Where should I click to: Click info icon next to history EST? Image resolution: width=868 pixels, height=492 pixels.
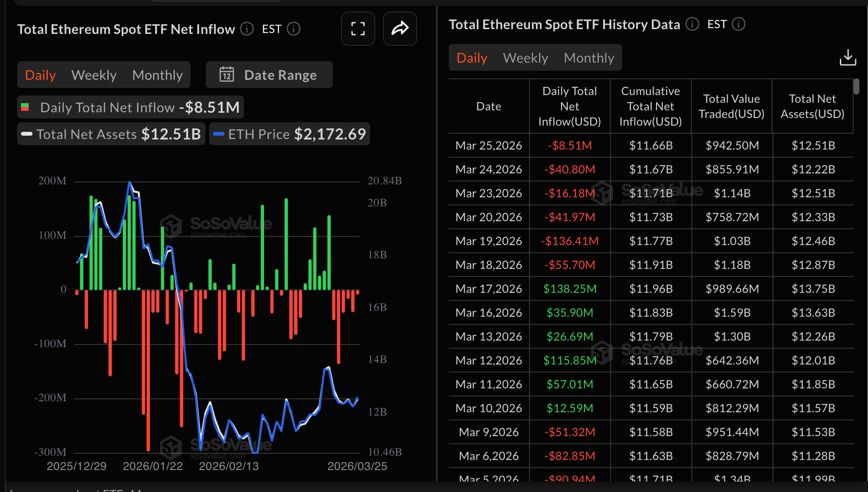pos(738,24)
